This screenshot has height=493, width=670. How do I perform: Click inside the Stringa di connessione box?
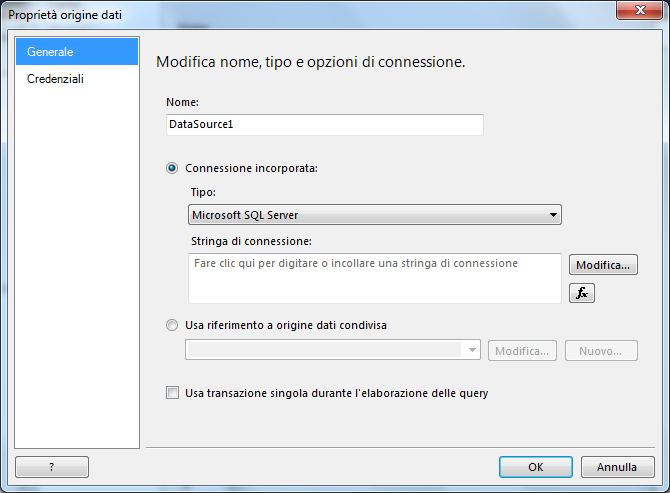pos(375,278)
